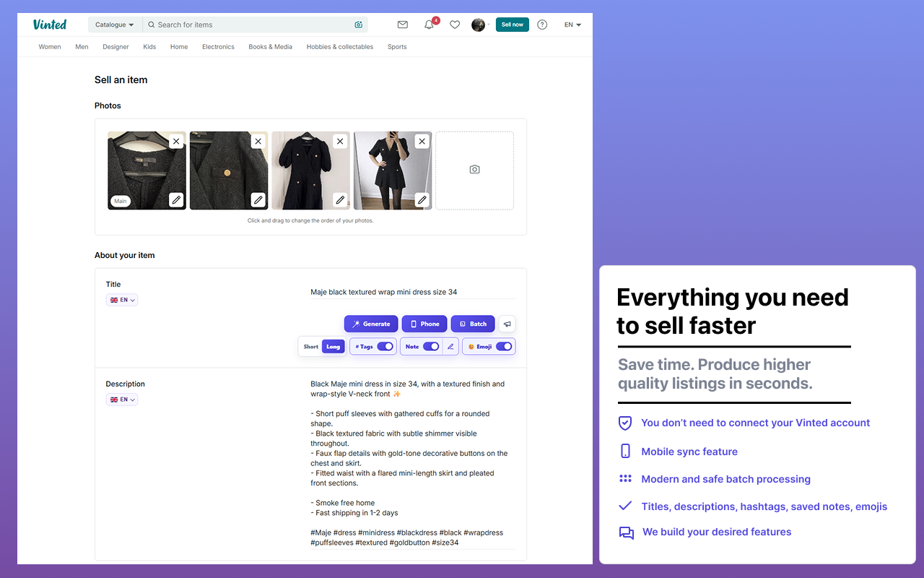
Task: Open the Women category
Action: tap(50, 47)
